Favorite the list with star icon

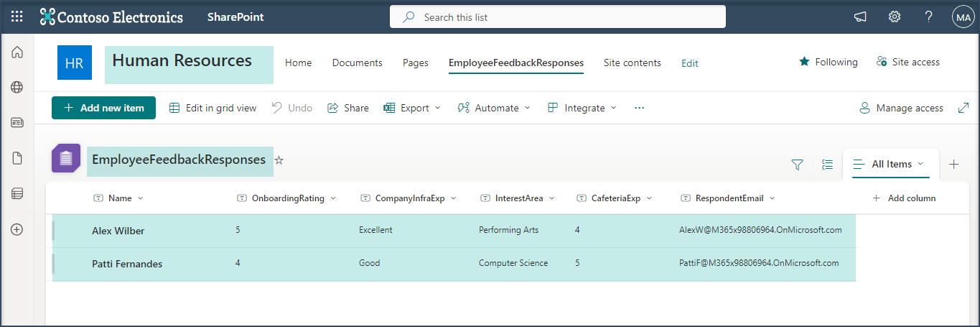click(279, 160)
